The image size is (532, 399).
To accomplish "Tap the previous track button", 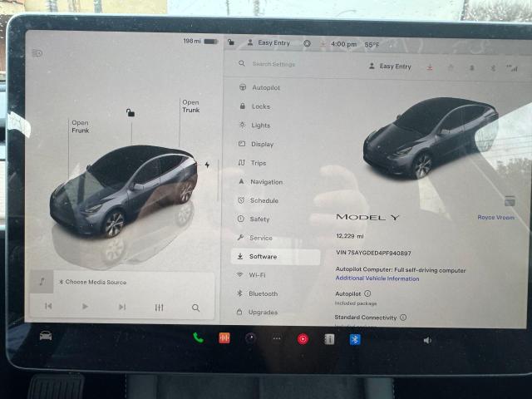I will pos(48,307).
